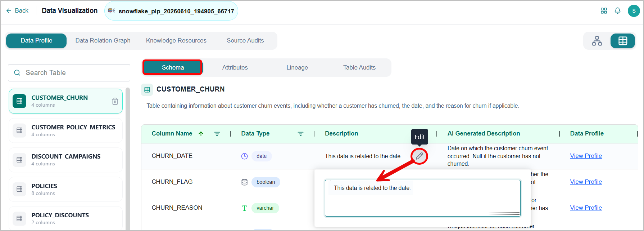Click Data Profile column header

(x=587, y=133)
